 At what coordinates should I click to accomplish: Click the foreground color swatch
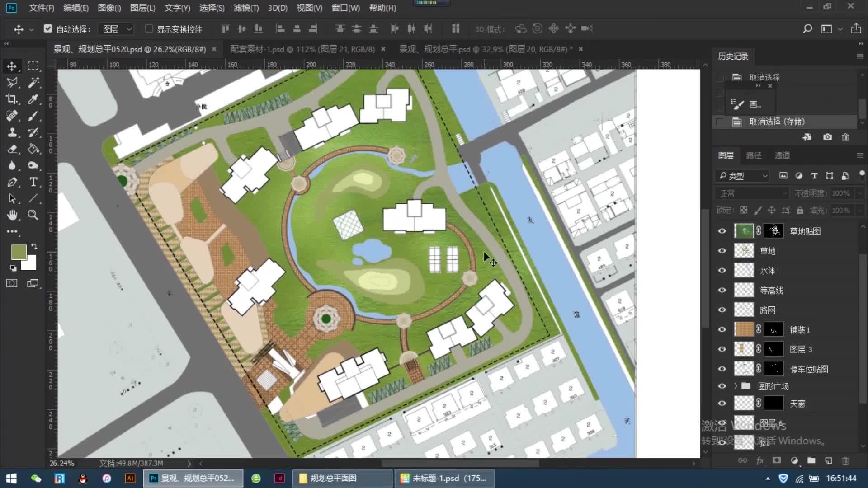tap(19, 252)
